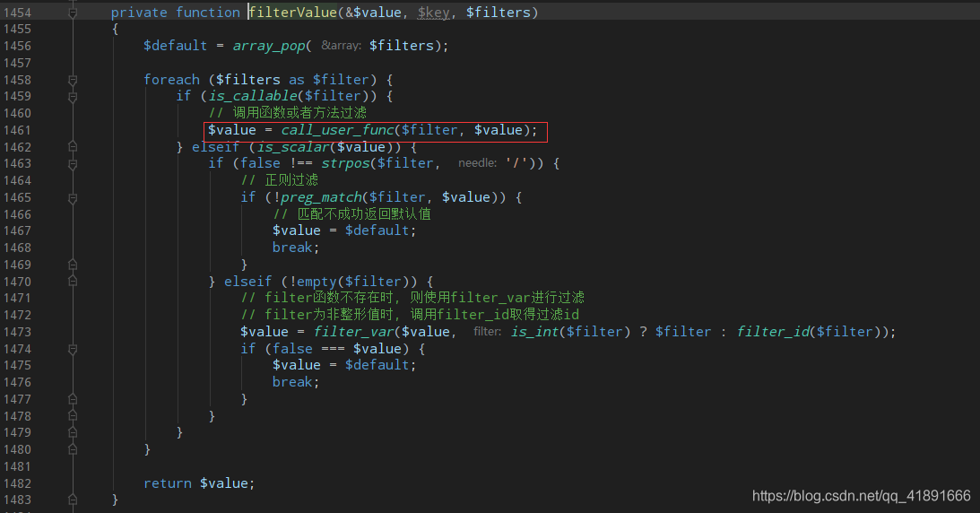Click the comment 匹配不成功返回默认值
The image size is (980, 513).
(351, 214)
